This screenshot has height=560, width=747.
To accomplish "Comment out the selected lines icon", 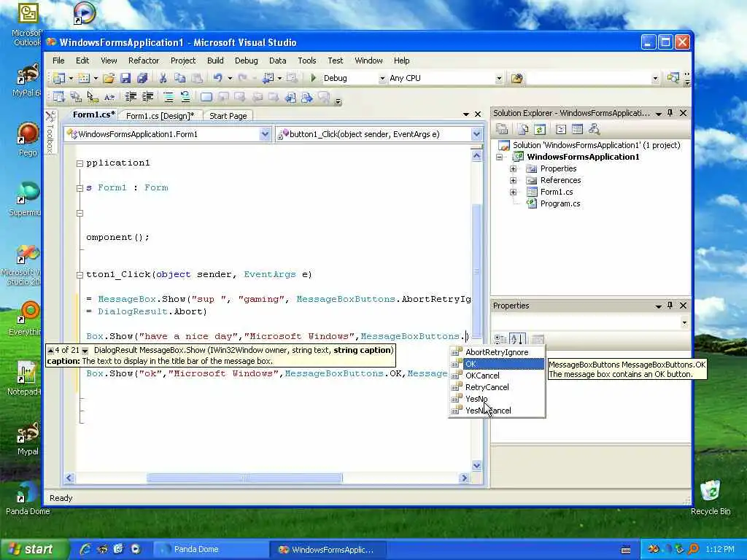I will 169,97.
